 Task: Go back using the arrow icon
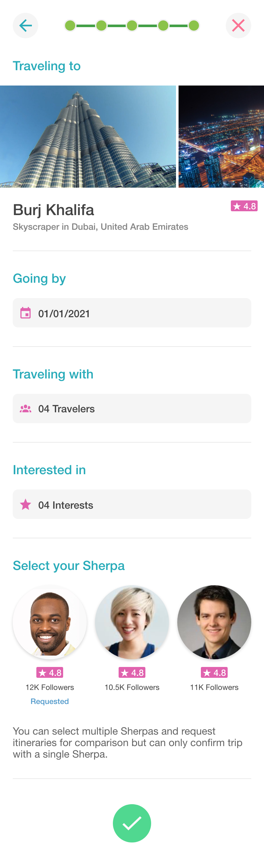tap(25, 26)
